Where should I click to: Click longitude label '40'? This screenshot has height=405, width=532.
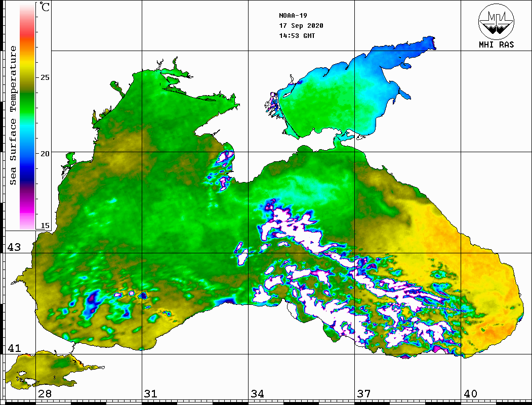470,394
